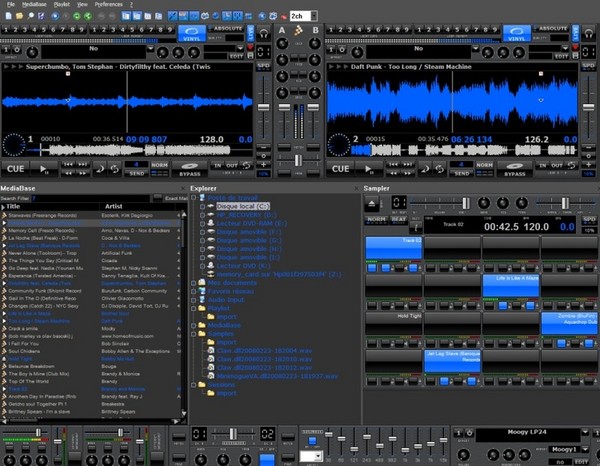The image size is (600, 466).
Task: Toggle ABSOLUTE mode on deck 1
Action: [x=228, y=29]
